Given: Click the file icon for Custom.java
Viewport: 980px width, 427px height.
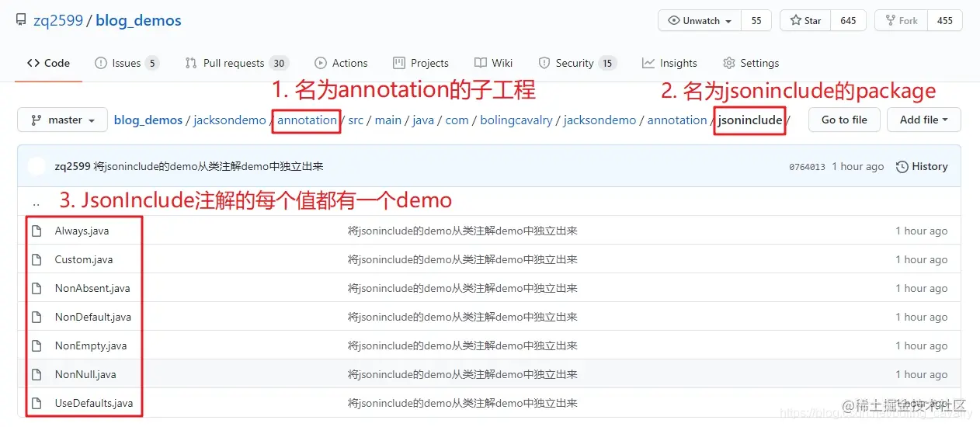Looking at the screenshot, I should click(x=36, y=259).
